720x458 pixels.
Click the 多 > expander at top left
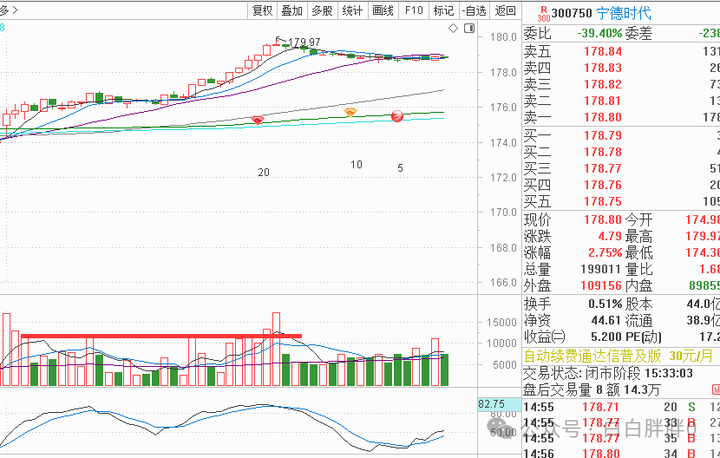point(9,10)
